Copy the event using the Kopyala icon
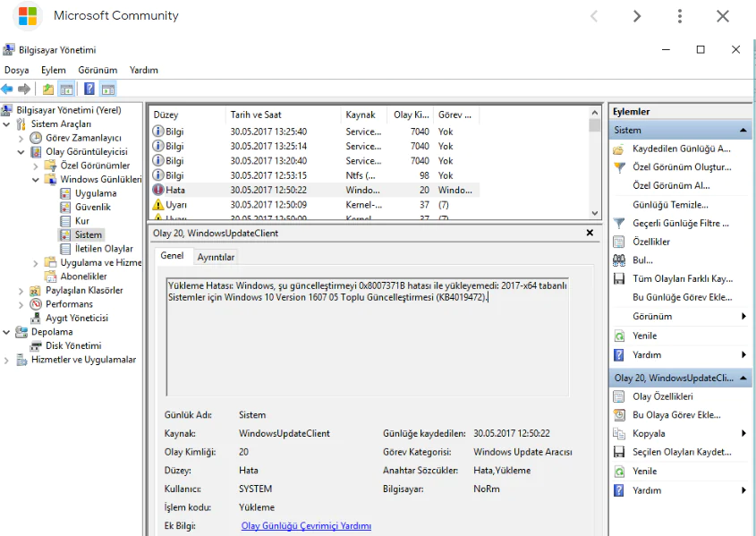Viewport: 756px width, 536px height. (x=618, y=433)
